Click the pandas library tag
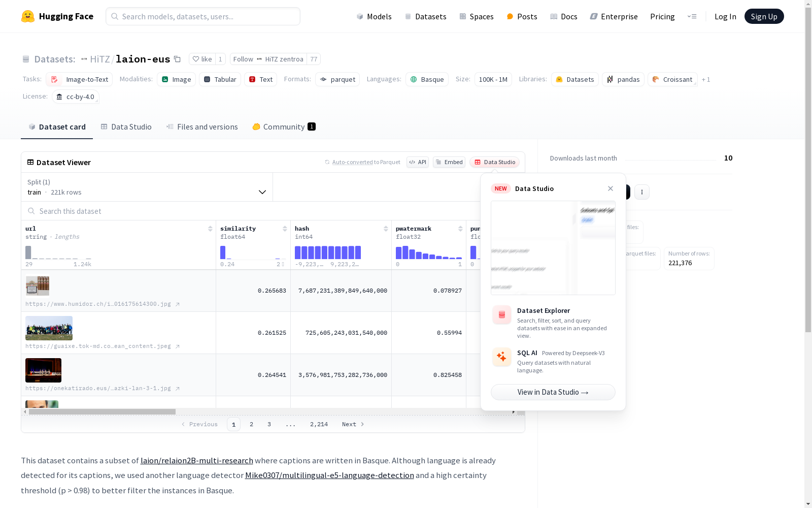 (x=623, y=79)
